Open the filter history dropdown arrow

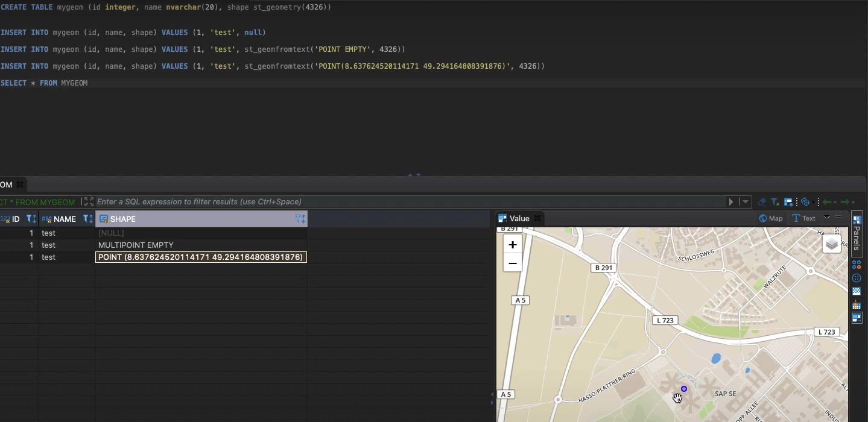[x=746, y=202]
